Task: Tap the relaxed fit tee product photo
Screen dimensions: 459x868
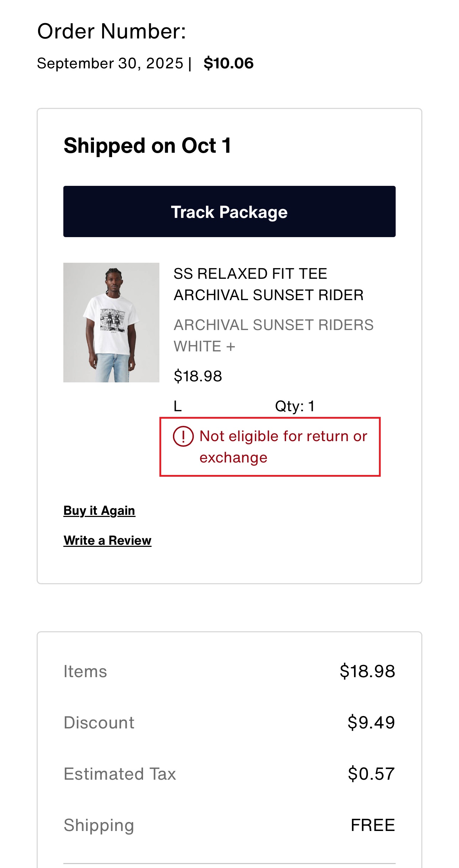Action: 111,323
